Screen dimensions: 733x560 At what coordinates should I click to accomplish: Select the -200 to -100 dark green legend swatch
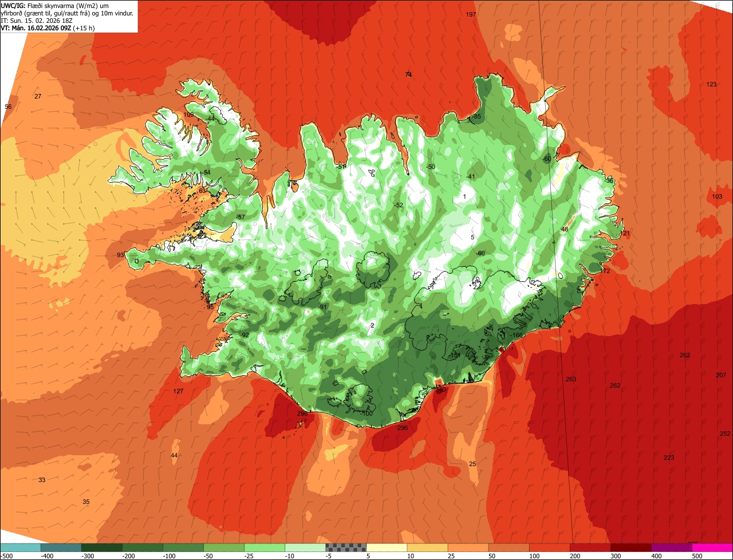pos(142,547)
